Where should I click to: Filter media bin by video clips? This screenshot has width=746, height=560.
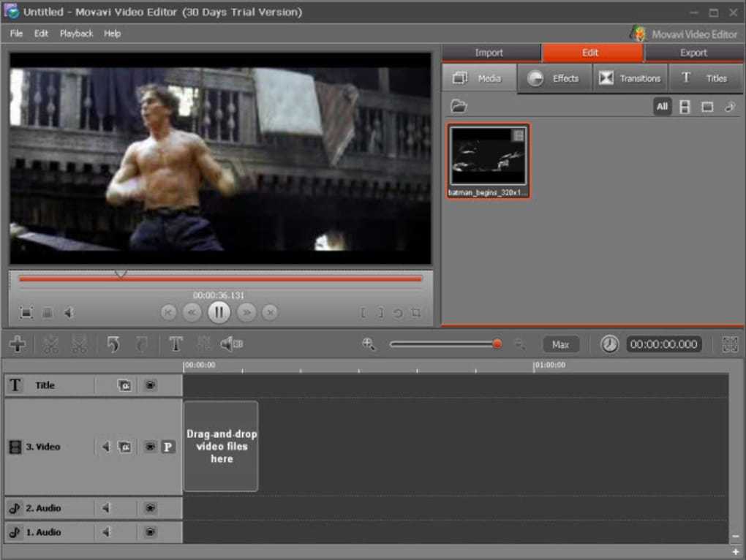685,107
